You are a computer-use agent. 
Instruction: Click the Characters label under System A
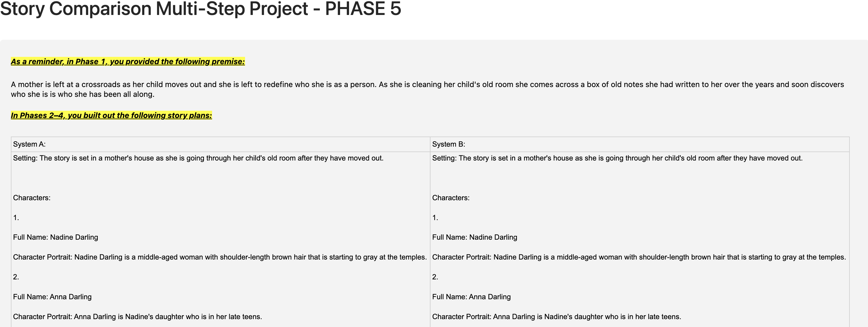click(32, 198)
